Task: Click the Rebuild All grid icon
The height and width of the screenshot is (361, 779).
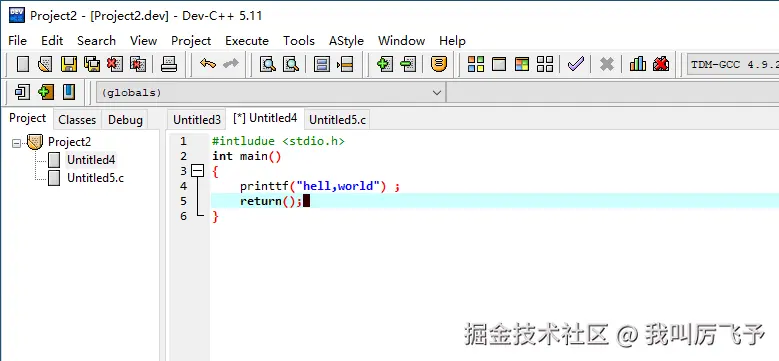Action: coord(545,64)
